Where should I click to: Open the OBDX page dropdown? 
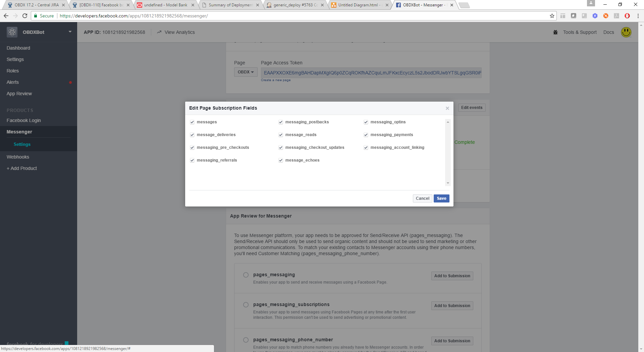coord(246,72)
